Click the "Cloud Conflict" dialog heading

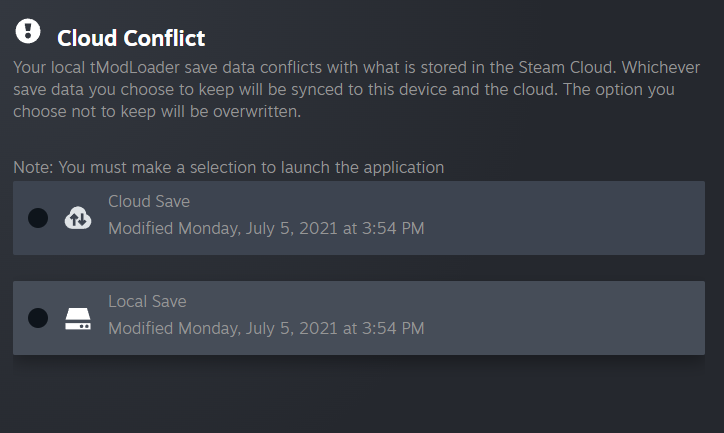coord(131,39)
